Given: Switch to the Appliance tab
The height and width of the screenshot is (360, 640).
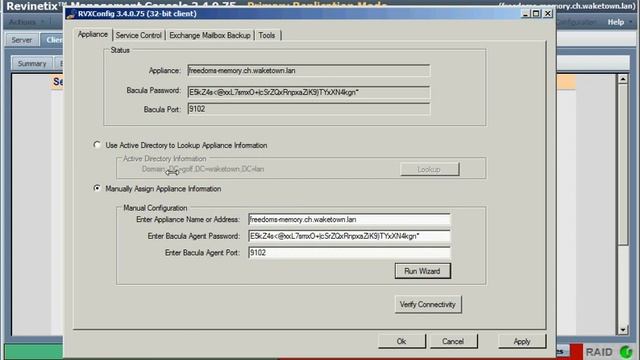Looking at the screenshot, I should tap(93, 35).
